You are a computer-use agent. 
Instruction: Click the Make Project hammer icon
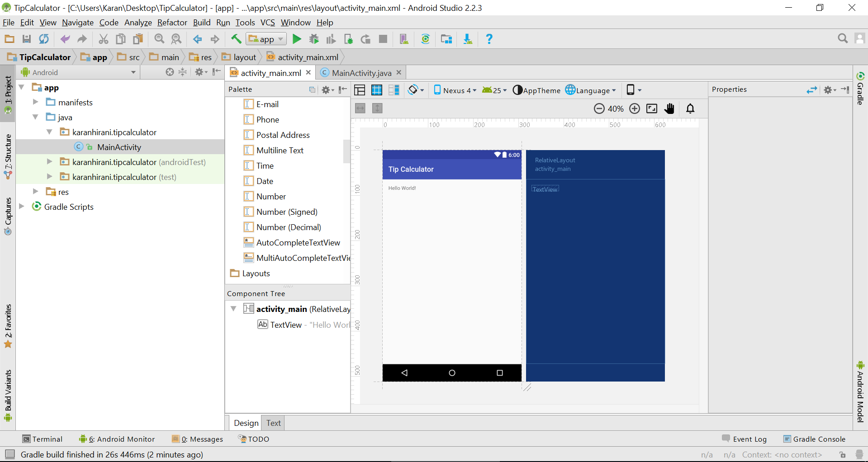[236, 39]
